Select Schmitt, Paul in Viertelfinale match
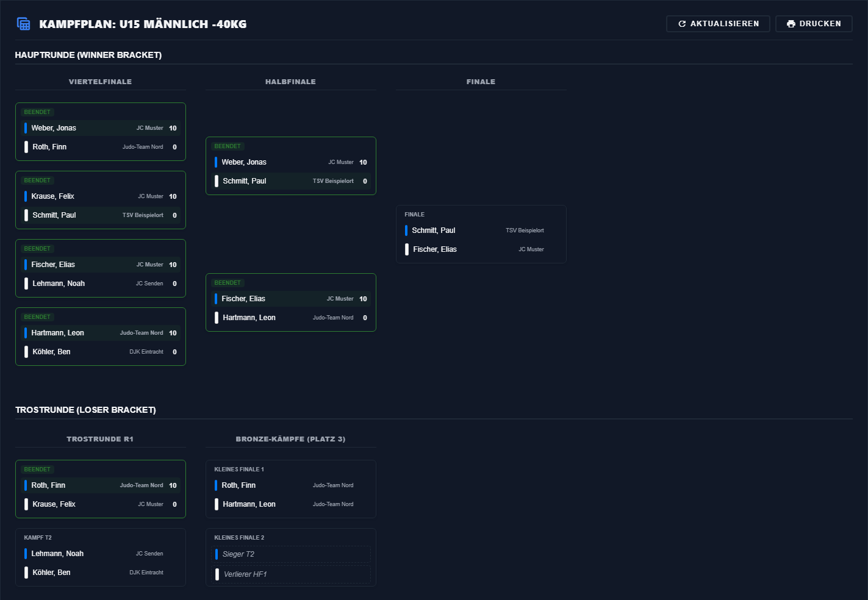The height and width of the screenshot is (600, 868). [101, 215]
